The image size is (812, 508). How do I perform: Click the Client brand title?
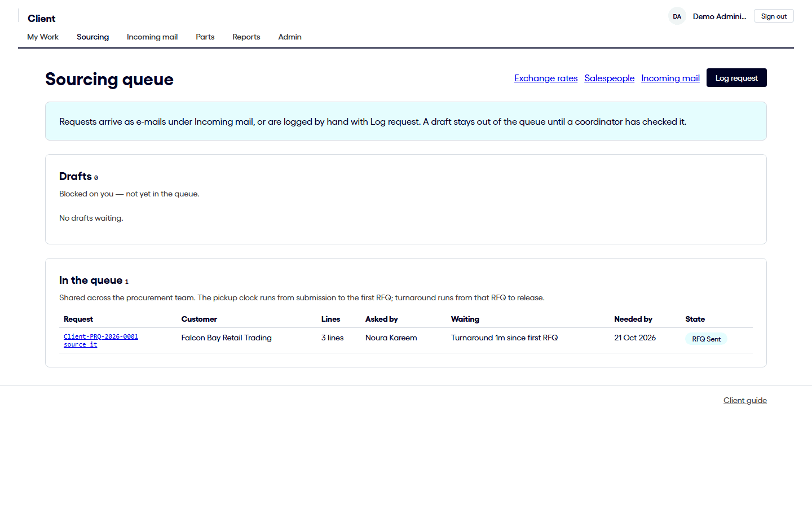pos(42,19)
